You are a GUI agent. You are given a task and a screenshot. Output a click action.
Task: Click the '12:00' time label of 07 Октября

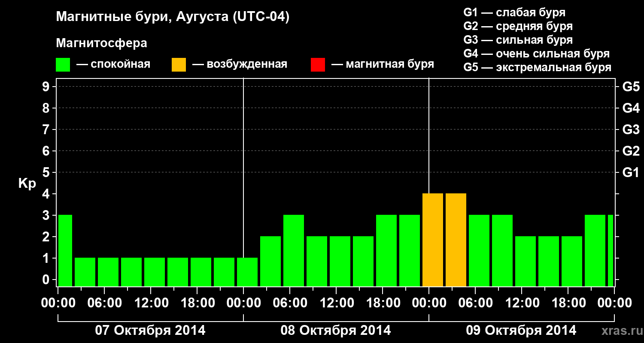point(151,303)
